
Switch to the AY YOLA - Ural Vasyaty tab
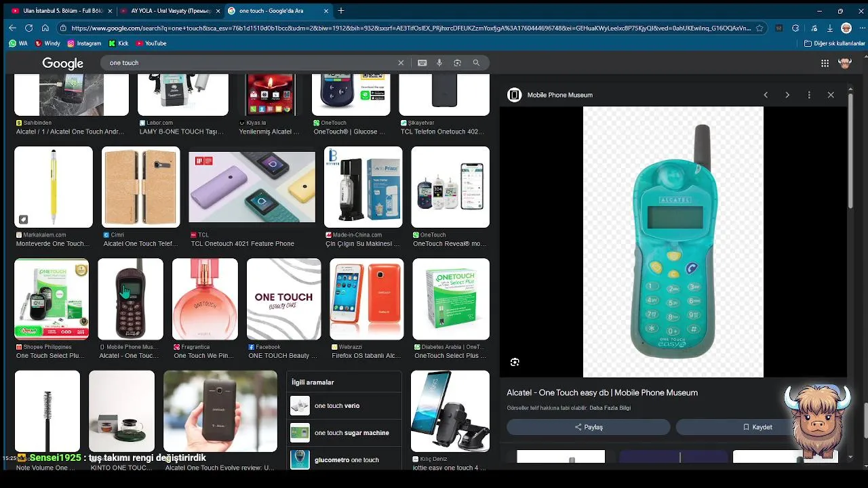(170, 11)
